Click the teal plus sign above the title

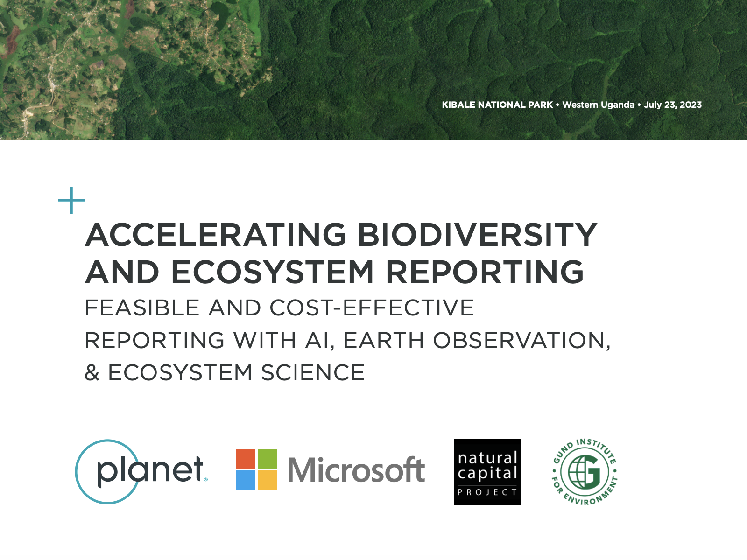coord(71,200)
